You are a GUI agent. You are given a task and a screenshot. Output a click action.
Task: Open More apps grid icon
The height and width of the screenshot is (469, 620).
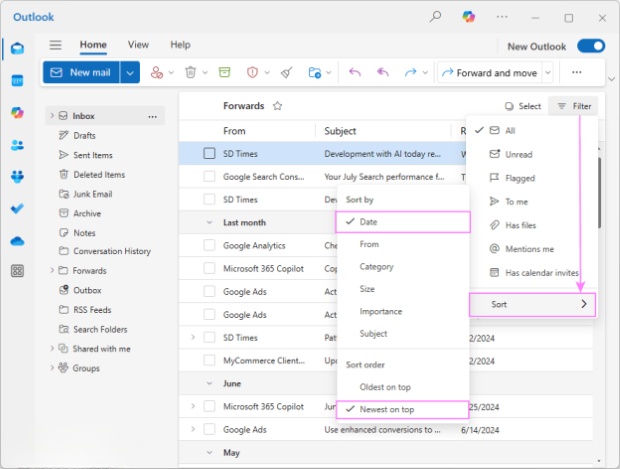17,271
